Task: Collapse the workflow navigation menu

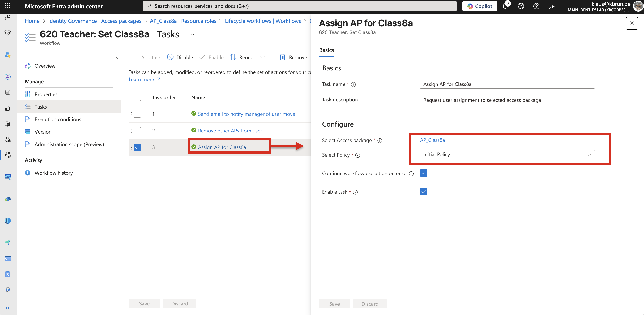Action: [116, 57]
